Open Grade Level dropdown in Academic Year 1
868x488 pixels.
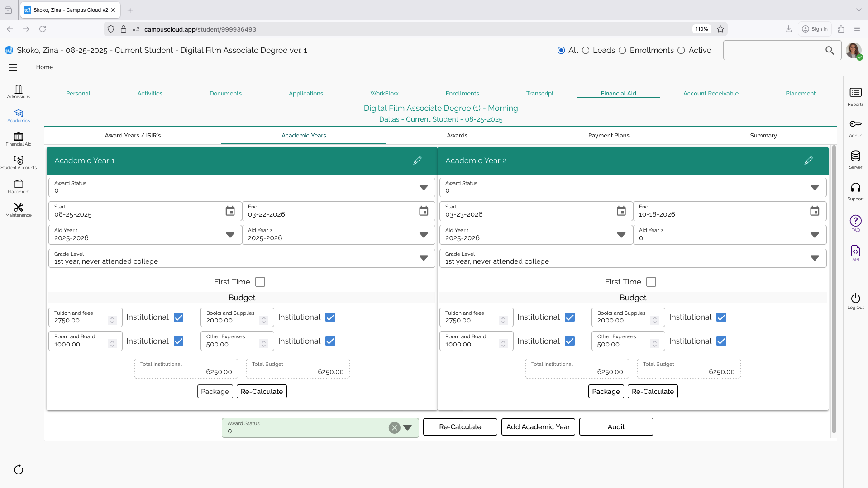[x=423, y=258]
